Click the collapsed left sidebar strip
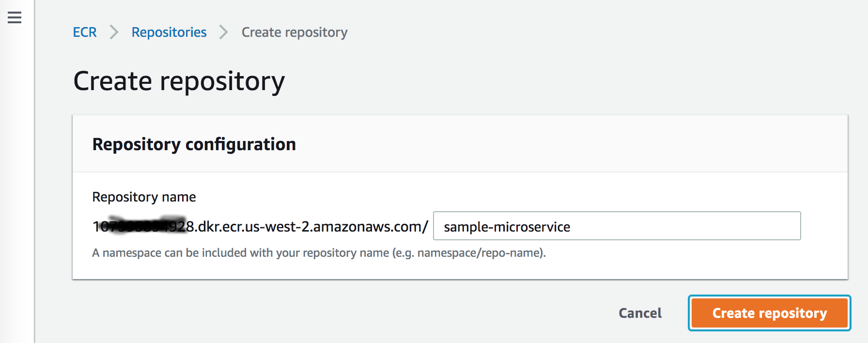Viewport: 868px width, 343px height. (x=17, y=194)
